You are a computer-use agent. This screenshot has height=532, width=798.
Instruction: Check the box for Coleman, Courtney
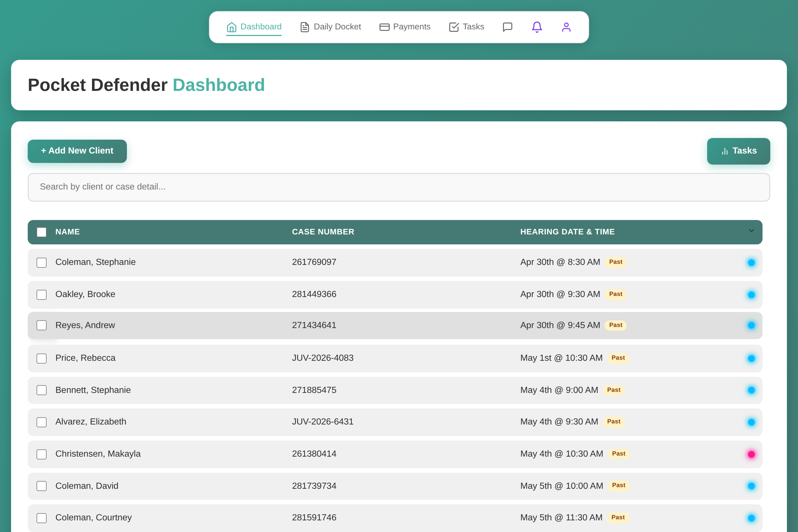pyautogui.click(x=41, y=518)
